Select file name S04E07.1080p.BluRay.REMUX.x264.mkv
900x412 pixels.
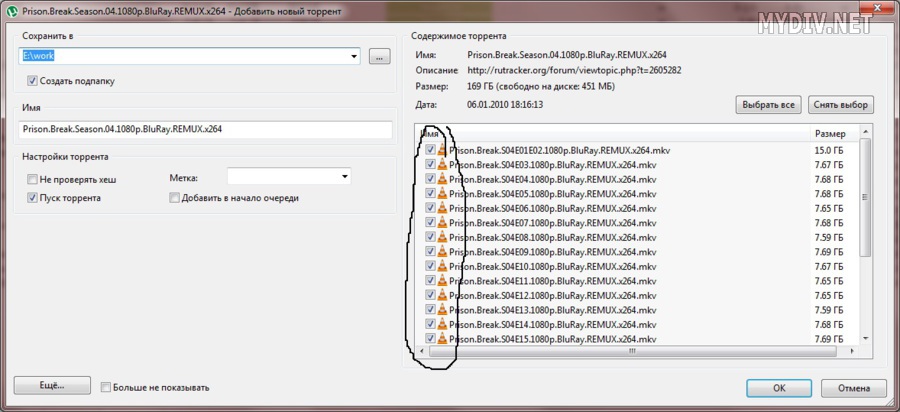tap(553, 223)
